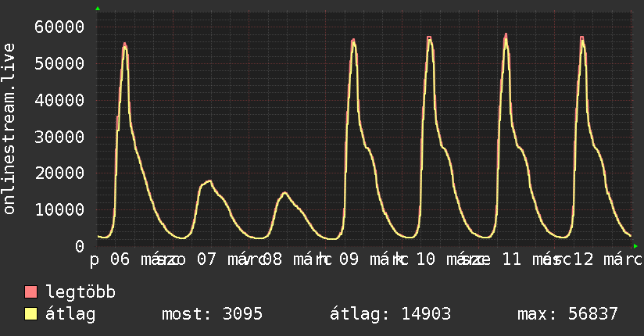Click the 'átlag: 14903' statistic
644x336 pixels.
(x=390, y=314)
